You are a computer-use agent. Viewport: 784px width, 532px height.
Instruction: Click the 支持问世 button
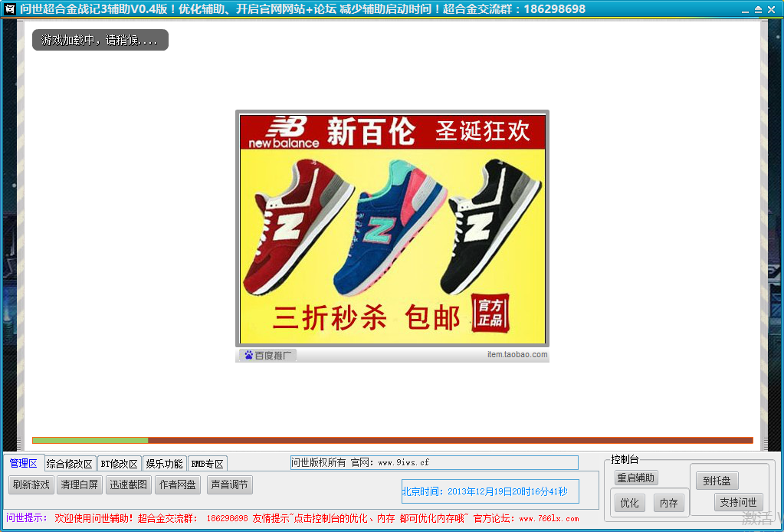click(739, 502)
